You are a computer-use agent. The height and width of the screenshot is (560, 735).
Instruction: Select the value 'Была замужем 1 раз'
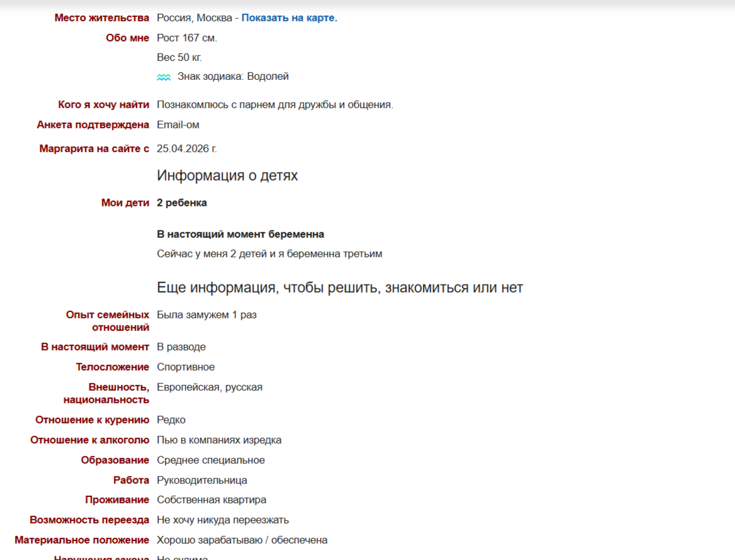[206, 315]
